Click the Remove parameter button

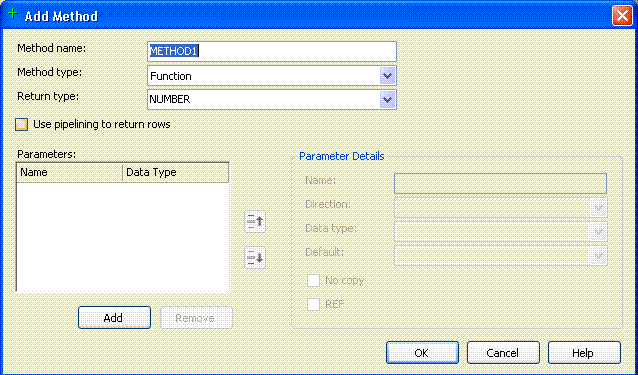197,318
